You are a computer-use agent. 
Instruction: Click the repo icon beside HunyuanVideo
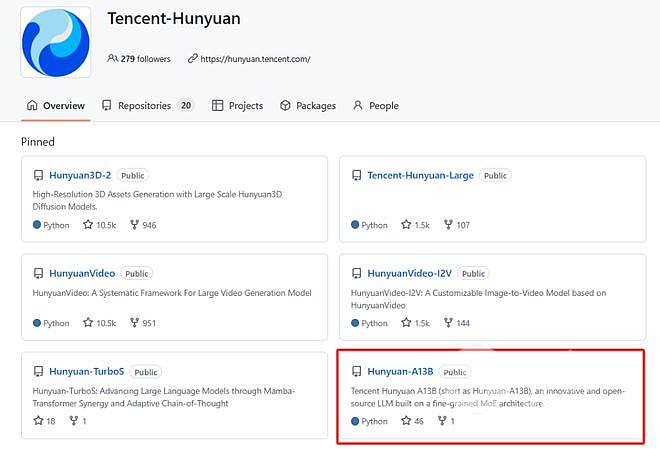[38, 273]
